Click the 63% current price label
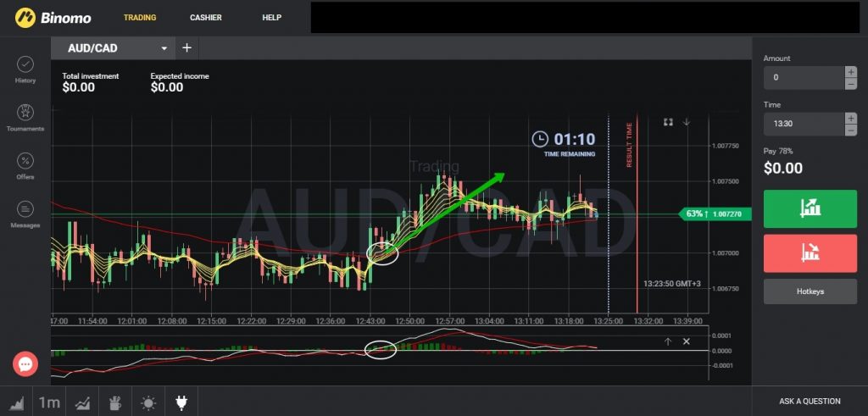Screen dimensions: 868x416 point(715,214)
